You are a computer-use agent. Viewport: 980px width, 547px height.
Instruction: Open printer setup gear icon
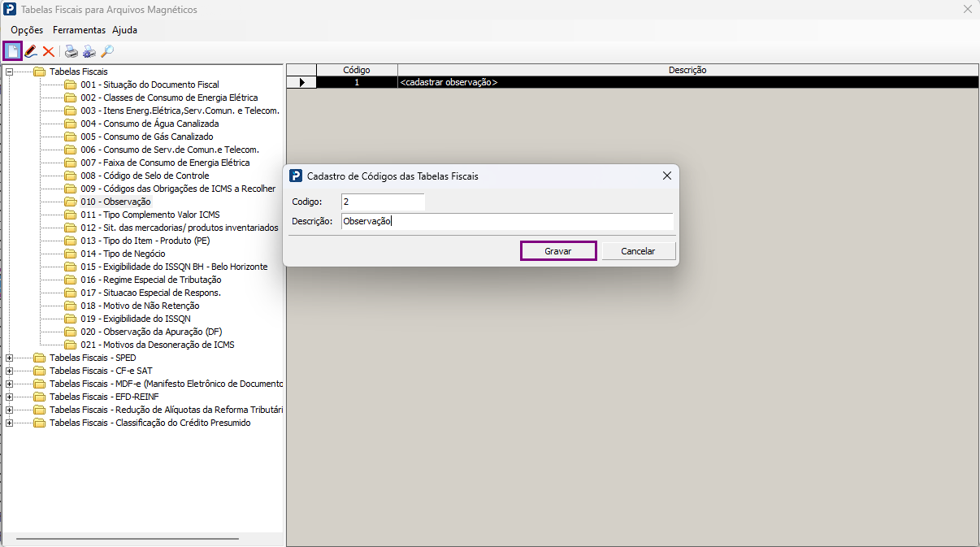coord(89,51)
